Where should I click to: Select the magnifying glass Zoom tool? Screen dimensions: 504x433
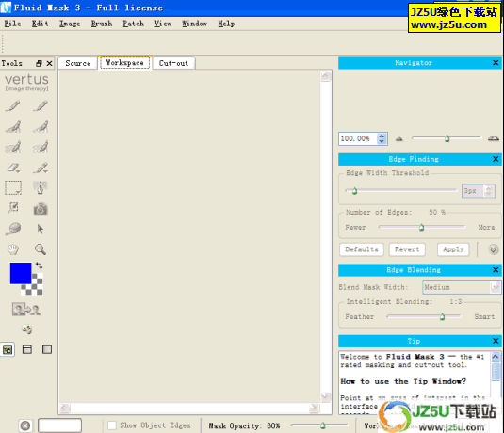tap(41, 249)
